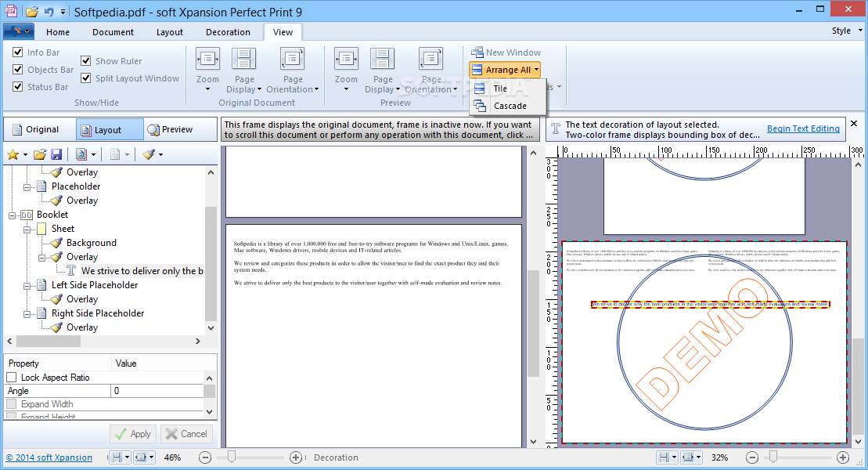Click the open file icon in title bar
Screen dimensions: 868x470
point(32,12)
